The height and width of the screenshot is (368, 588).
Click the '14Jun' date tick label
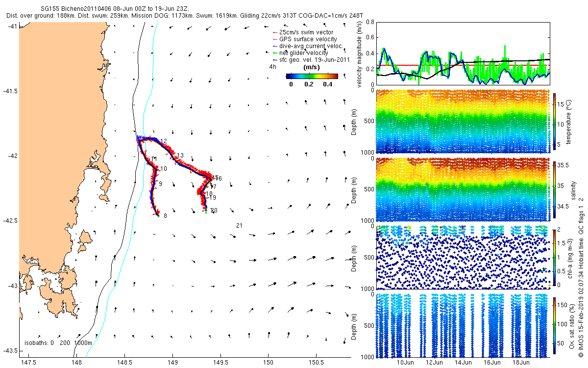click(464, 363)
